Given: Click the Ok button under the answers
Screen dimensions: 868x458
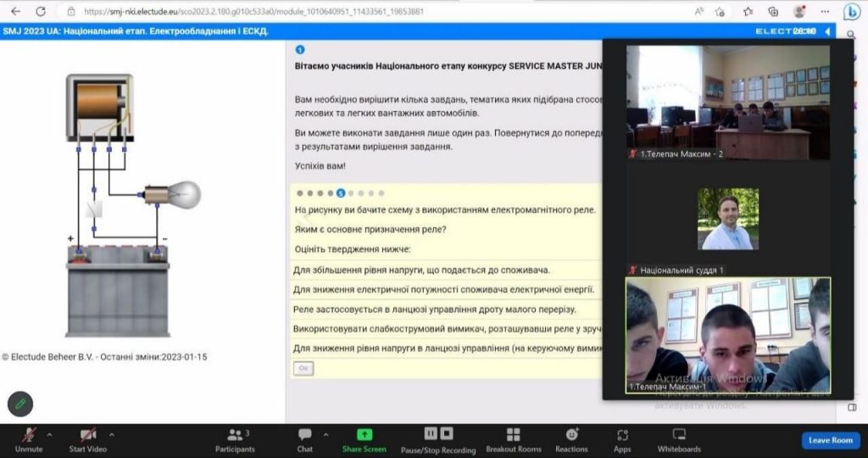Looking at the screenshot, I should 303,368.
